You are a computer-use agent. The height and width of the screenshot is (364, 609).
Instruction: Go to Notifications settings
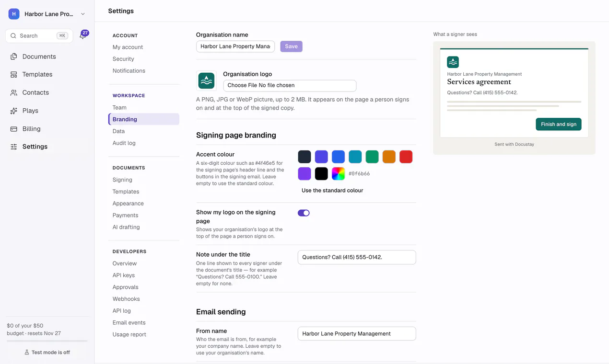[129, 71]
